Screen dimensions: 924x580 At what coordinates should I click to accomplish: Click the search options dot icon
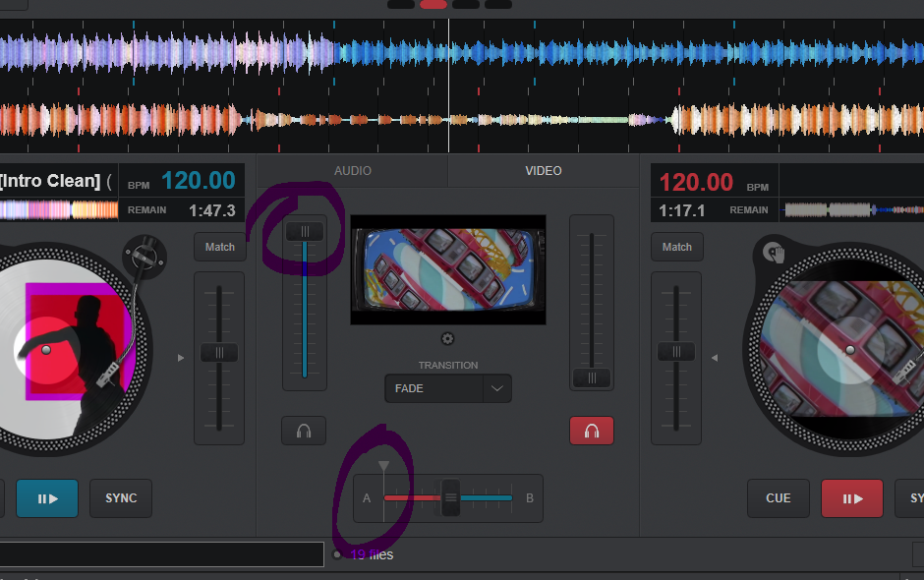(337, 554)
